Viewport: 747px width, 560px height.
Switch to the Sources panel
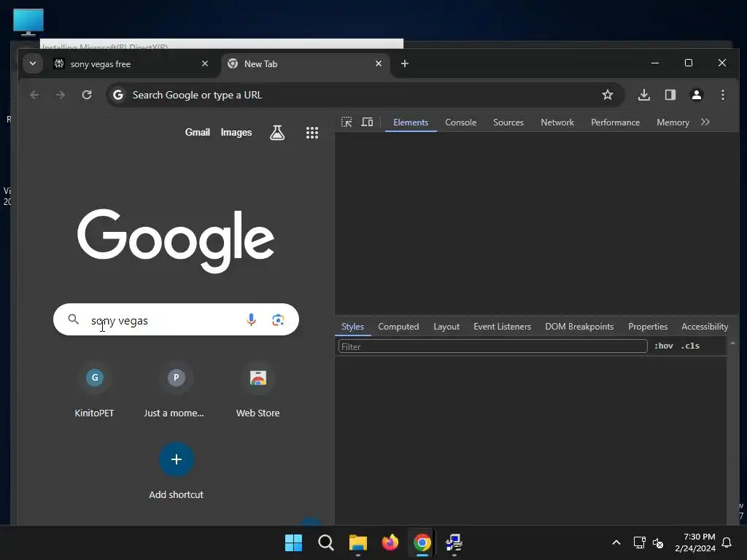tap(508, 122)
